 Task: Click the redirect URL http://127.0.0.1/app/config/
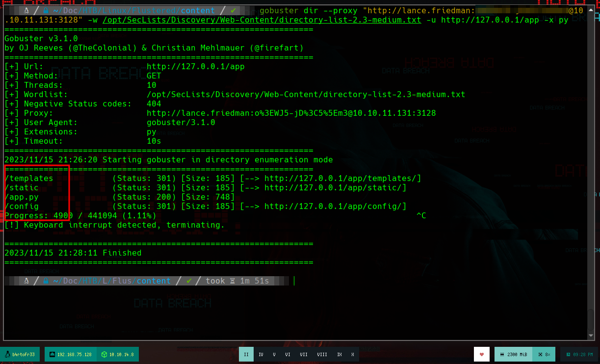click(x=333, y=207)
